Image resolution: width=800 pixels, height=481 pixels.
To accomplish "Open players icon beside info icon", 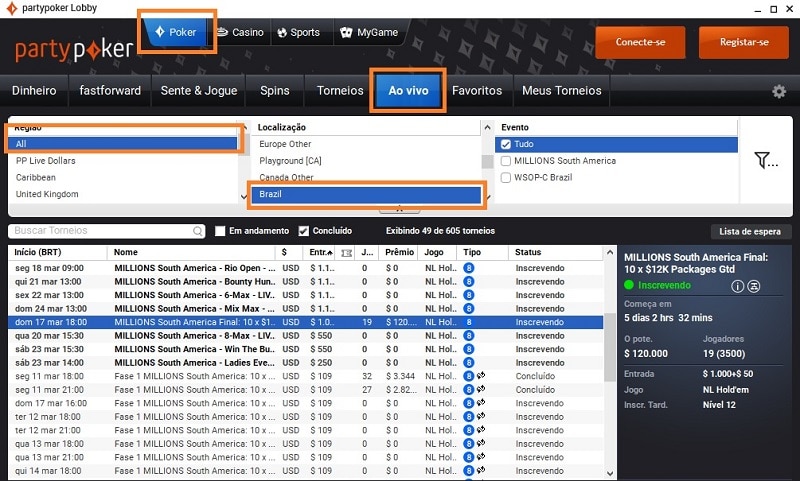I will click(x=754, y=286).
